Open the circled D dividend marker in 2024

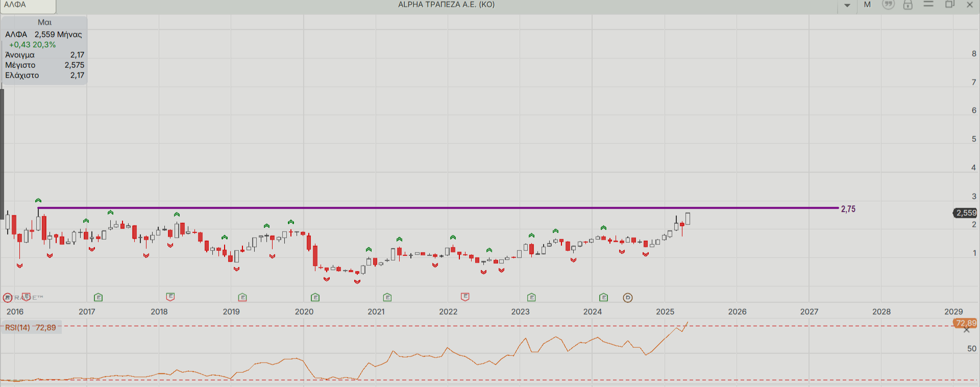point(628,298)
